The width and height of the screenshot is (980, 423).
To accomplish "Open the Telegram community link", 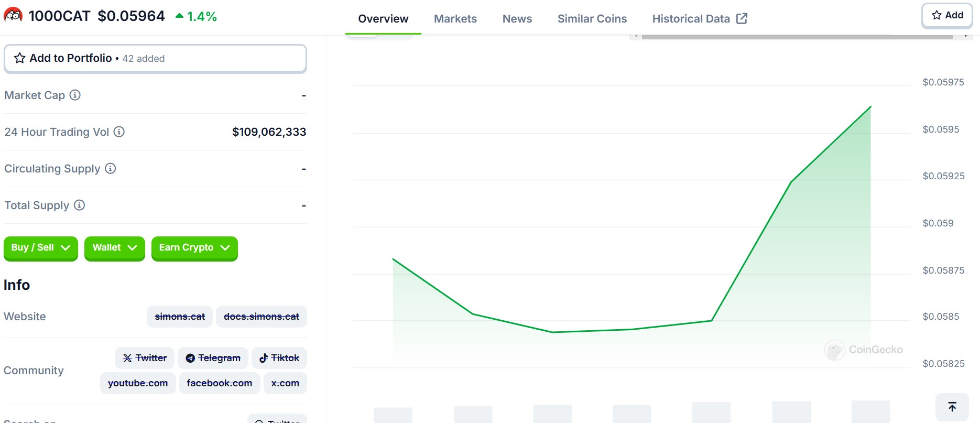I will pyautogui.click(x=213, y=358).
